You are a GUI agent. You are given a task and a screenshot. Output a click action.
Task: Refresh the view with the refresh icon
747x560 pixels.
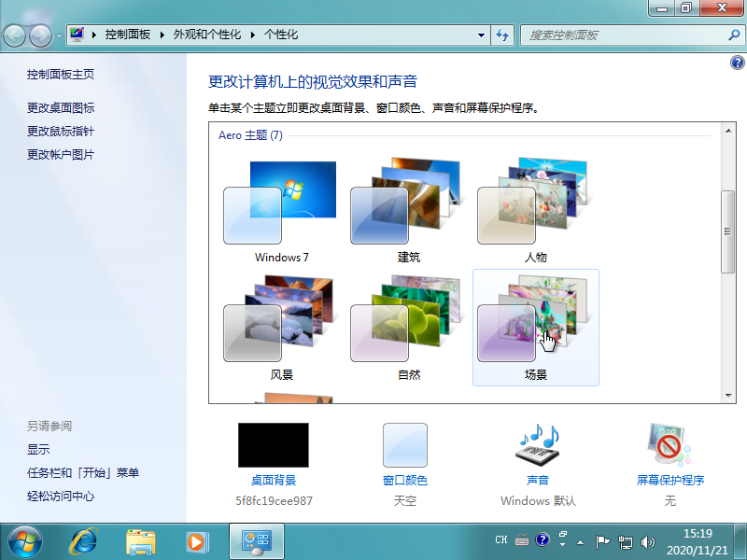503,35
